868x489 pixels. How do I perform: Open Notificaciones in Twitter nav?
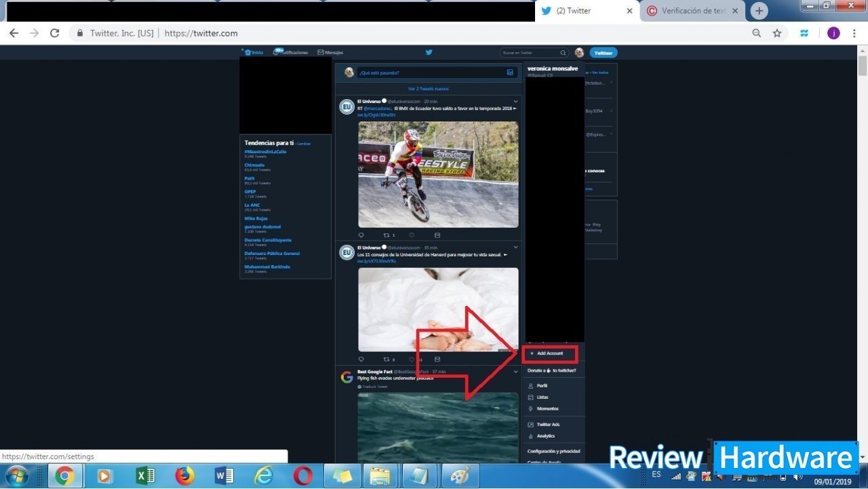click(291, 52)
